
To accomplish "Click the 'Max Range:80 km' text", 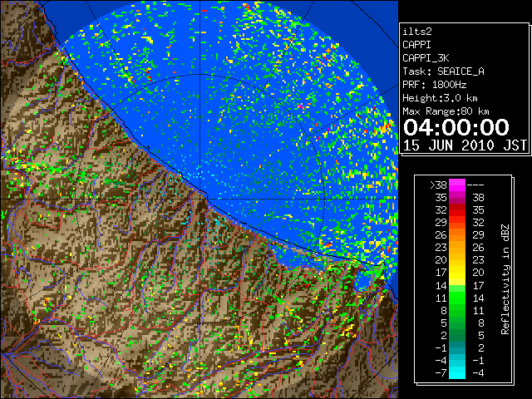I will pos(446,111).
